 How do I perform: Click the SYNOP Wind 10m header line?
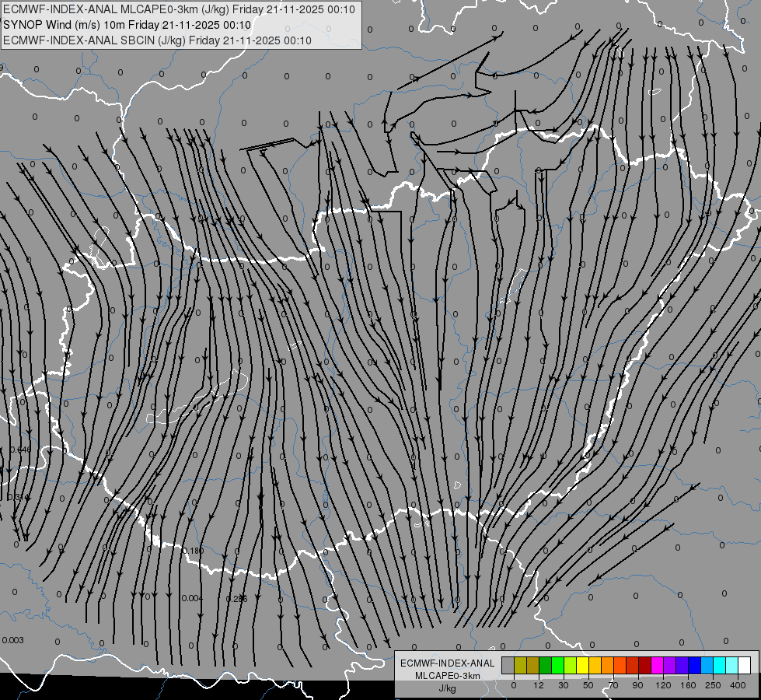[127, 25]
